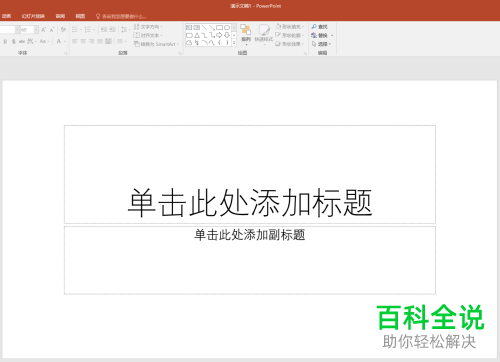Click Find (查找) in Editing group
This screenshot has height=362, width=500.
point(319,27)
